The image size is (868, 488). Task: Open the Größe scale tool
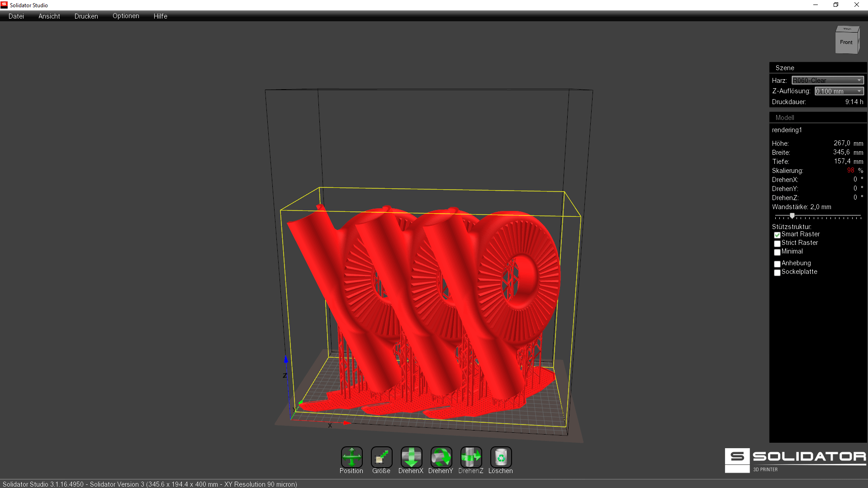click(381, 457)
